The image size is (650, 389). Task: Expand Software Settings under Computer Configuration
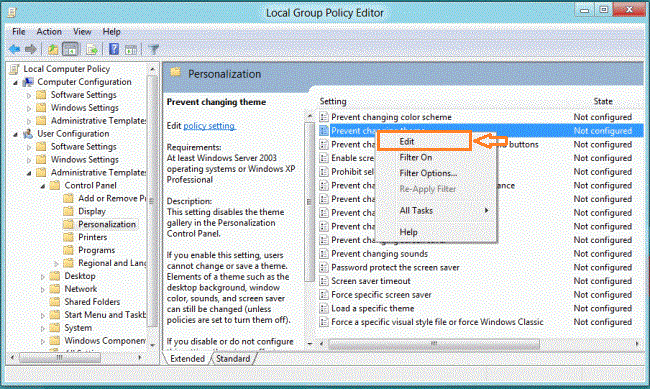pos(29,95)
